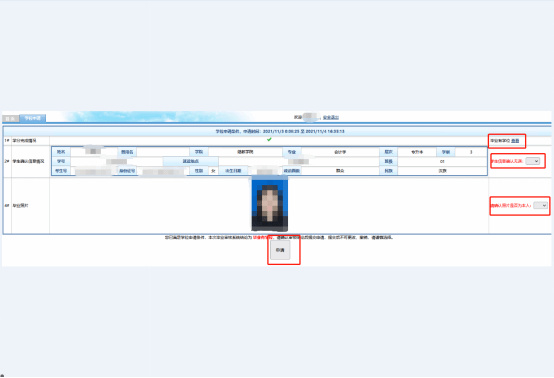Viewport: 554px width, 378px height.
Task: Click the 学制 duration value 3
Action: click(471, 152)
